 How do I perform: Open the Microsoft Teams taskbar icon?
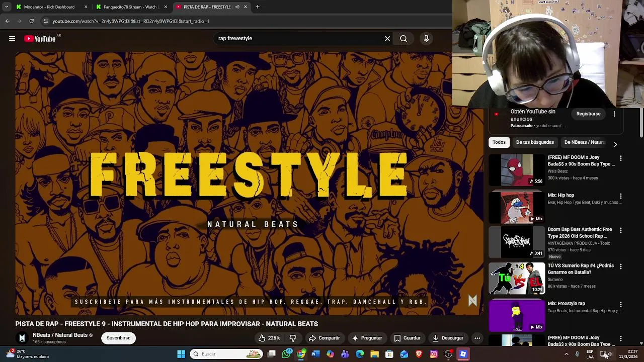[x=345, y=354]
